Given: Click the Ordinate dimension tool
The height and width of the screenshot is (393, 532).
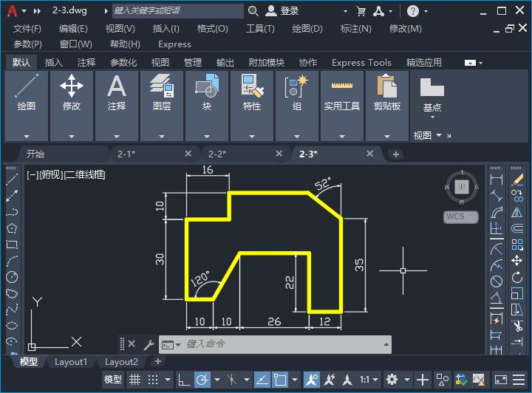Looking at the screenshot, I should tap(497, 228).
